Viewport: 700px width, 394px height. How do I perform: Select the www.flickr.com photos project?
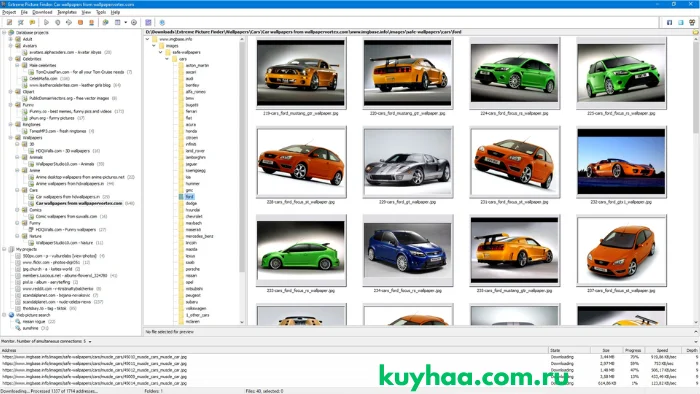click(x=52, y=262)
